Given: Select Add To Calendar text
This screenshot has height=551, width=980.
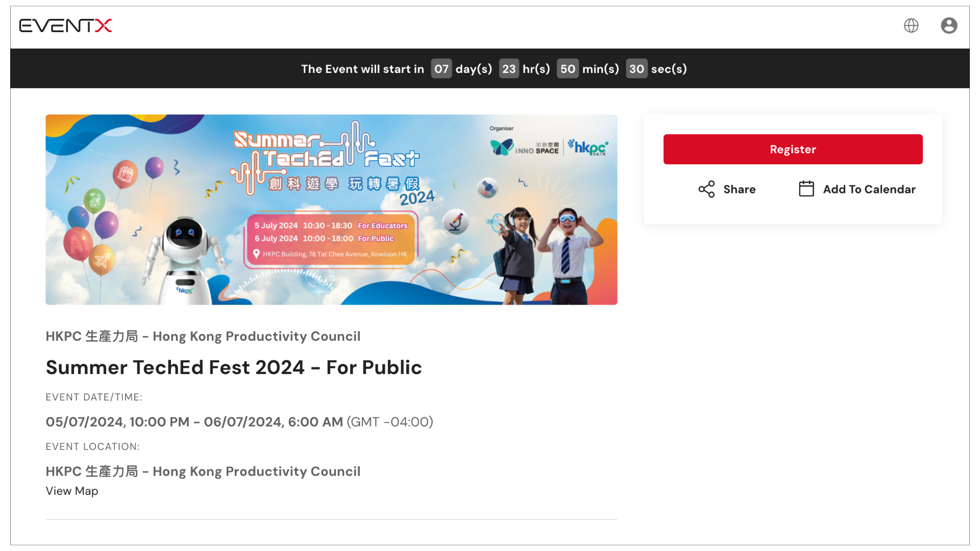Looking at the screenshot, I should pos(869,189).
